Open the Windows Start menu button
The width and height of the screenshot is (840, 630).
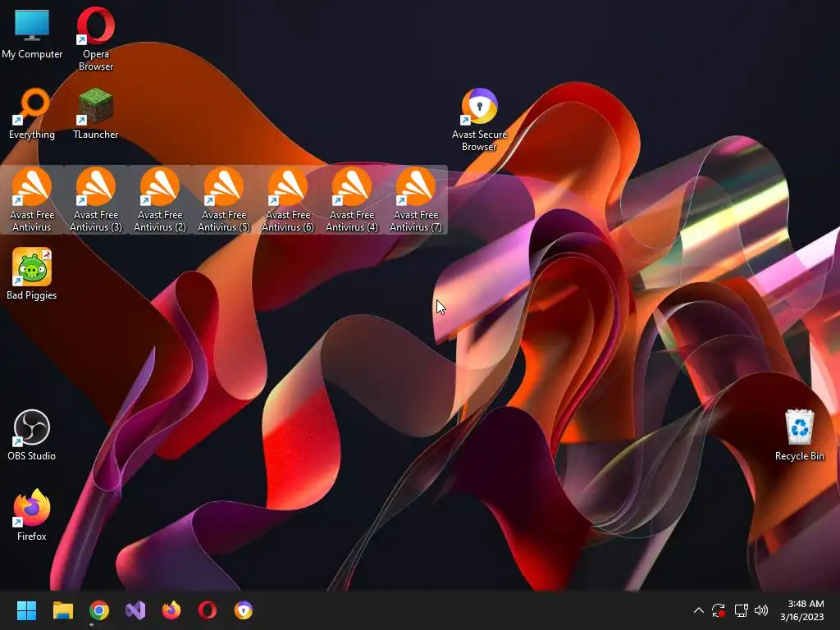26,610
